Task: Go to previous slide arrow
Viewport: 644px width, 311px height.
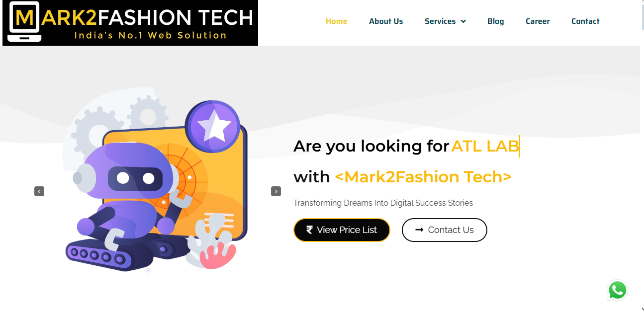Action: (x=39, y=191)
